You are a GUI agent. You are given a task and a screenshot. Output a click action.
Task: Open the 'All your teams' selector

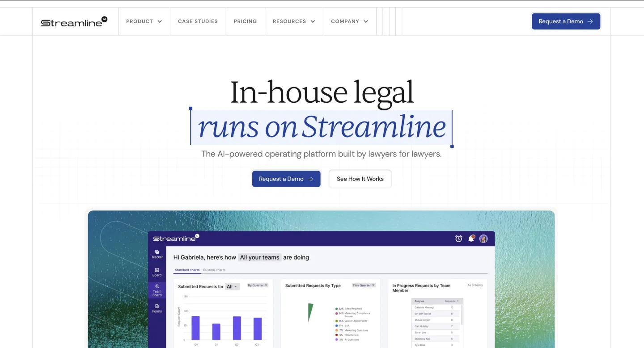260,257
